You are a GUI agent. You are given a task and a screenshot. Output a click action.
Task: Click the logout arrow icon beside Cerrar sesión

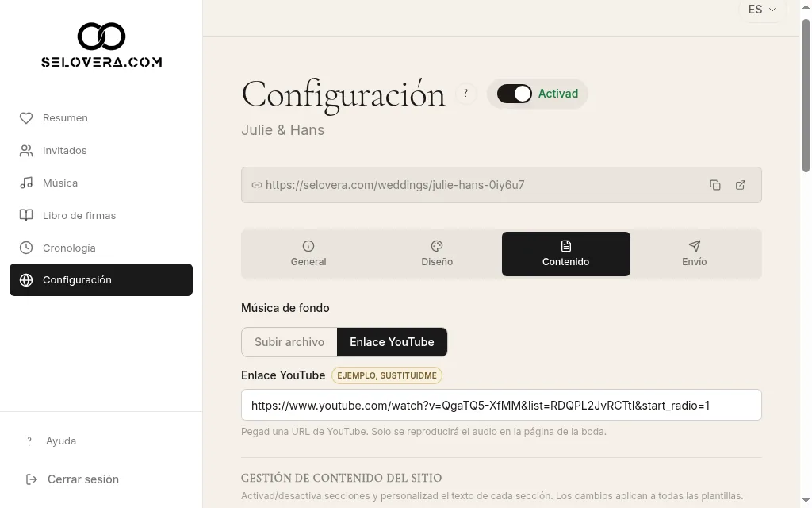click(x=32, y=479)
